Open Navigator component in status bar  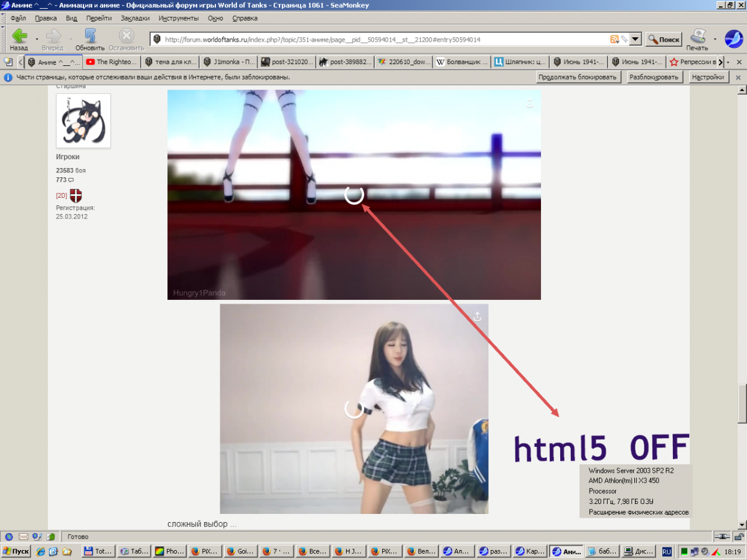point(9,536)
